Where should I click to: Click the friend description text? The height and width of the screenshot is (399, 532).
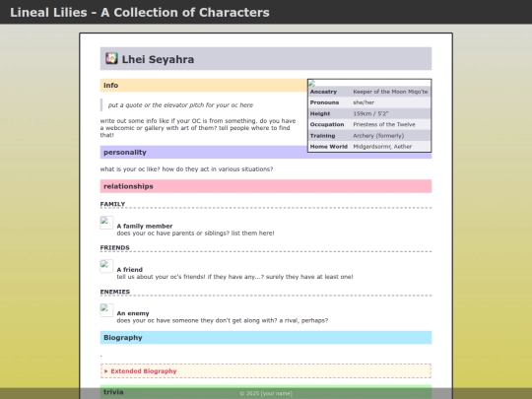pyautogui.click(x=234, y=277)
